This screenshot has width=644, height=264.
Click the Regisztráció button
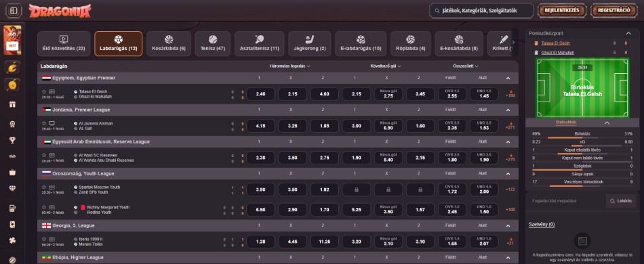(x=614, y=11)
